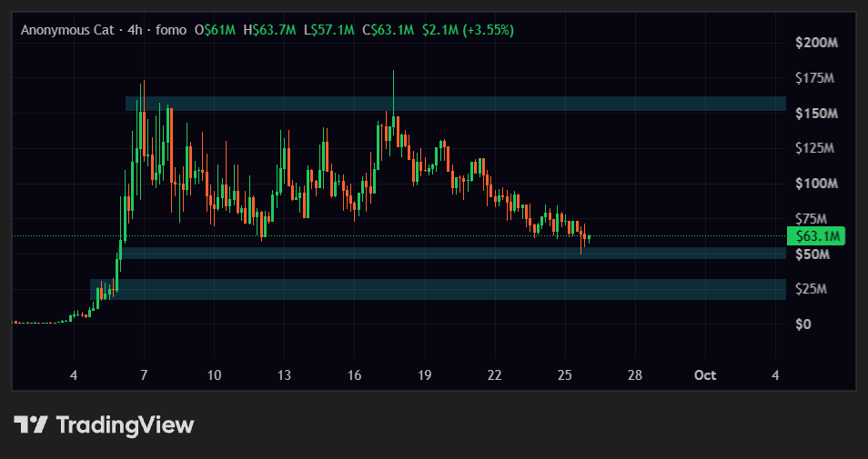Click the $200M price axis label
Screen dimensions: 868x459
click(x=816, y=43)
